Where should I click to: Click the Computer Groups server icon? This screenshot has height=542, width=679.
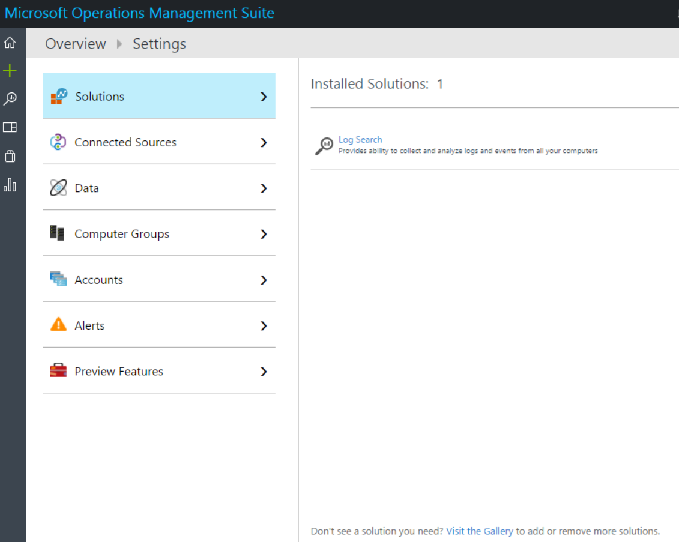point(57,233)
